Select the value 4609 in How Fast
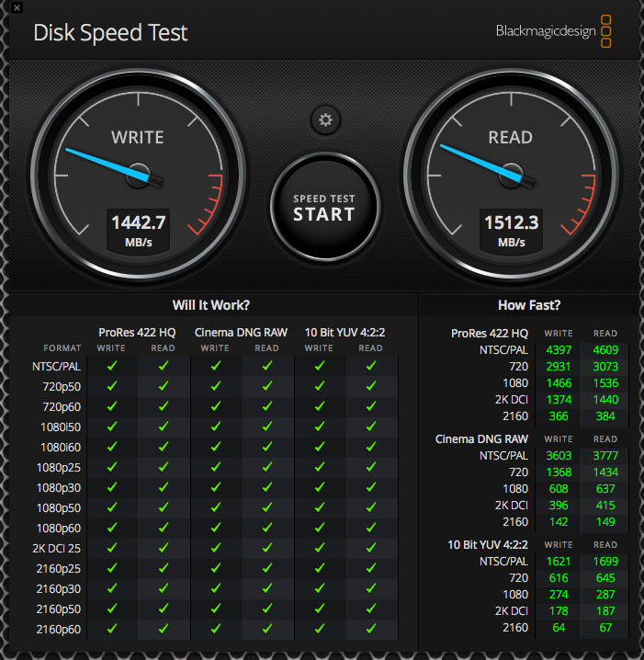This screenshot has height=660, width=644. click(605, 350)
